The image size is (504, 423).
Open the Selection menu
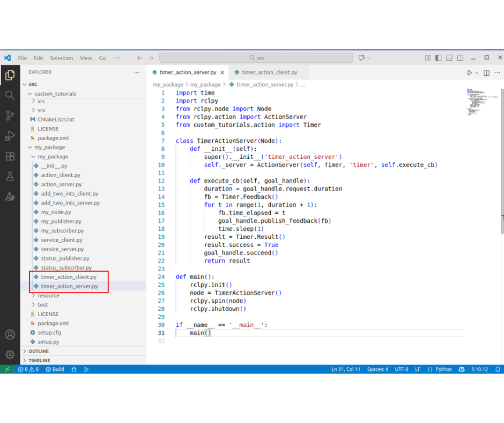(x=61, y=58)
